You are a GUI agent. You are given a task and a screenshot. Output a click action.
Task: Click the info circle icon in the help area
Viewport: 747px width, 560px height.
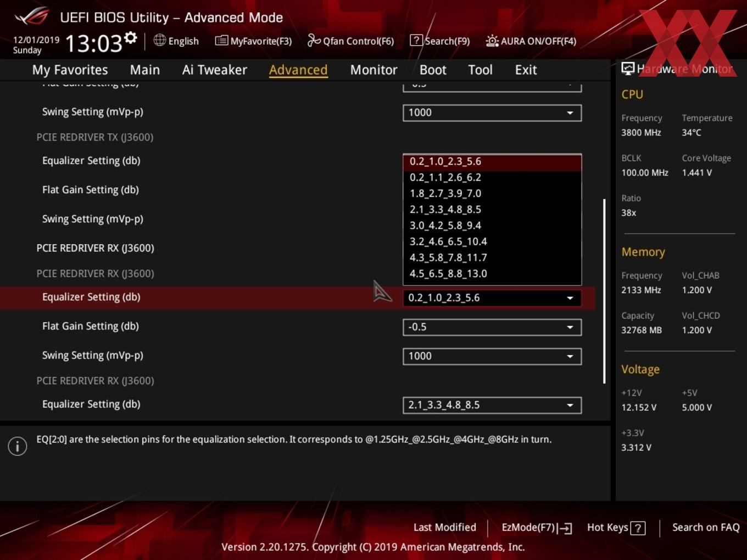tap(18, 446)
